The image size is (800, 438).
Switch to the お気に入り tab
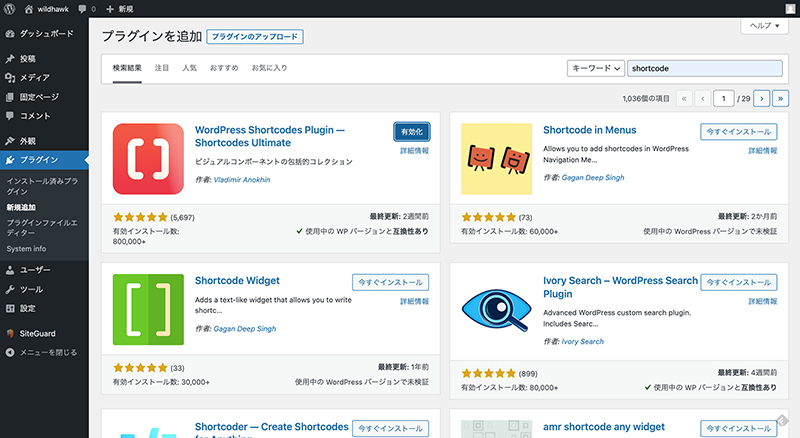268,68
